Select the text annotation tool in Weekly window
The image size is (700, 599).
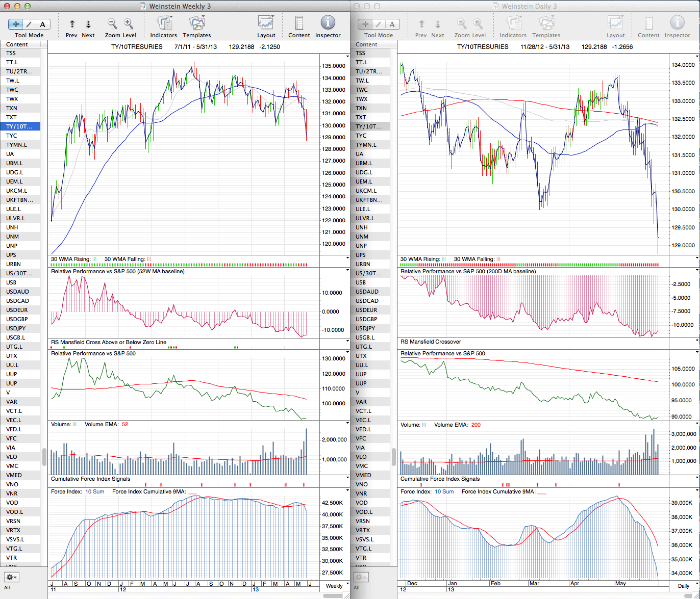point(42,24)
